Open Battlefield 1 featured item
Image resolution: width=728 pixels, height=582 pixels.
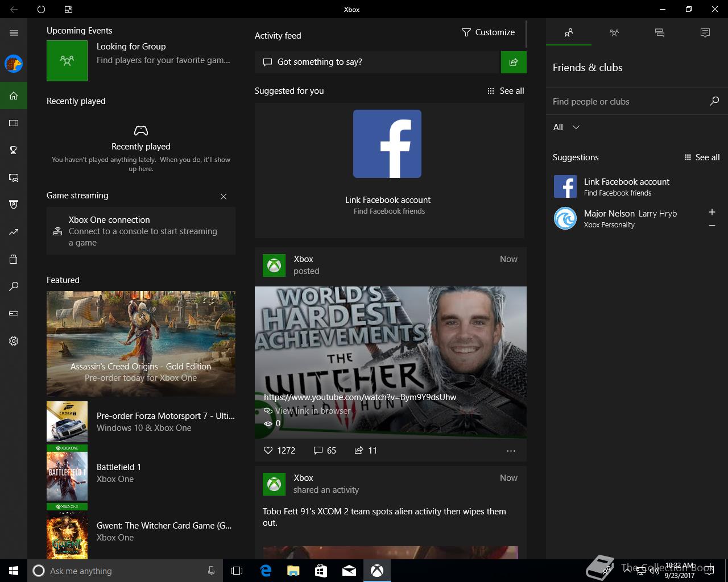(x=141, y=473)
